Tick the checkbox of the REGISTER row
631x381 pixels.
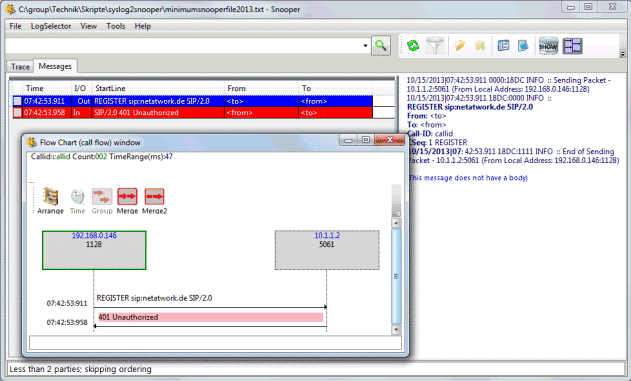pyautogui.click(x=17, y=101)
